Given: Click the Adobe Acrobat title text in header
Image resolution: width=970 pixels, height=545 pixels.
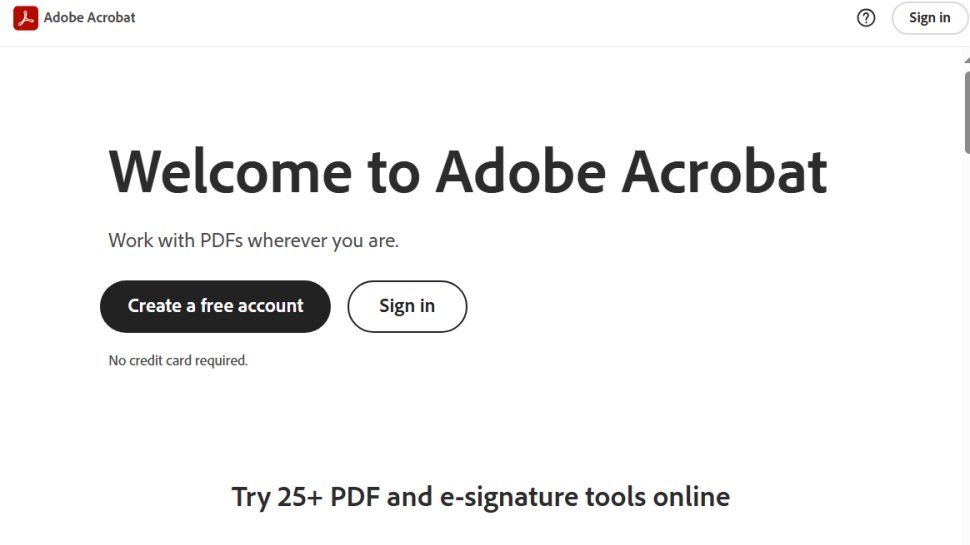Looking at the screenshot, I should click(x=90, y=18).
